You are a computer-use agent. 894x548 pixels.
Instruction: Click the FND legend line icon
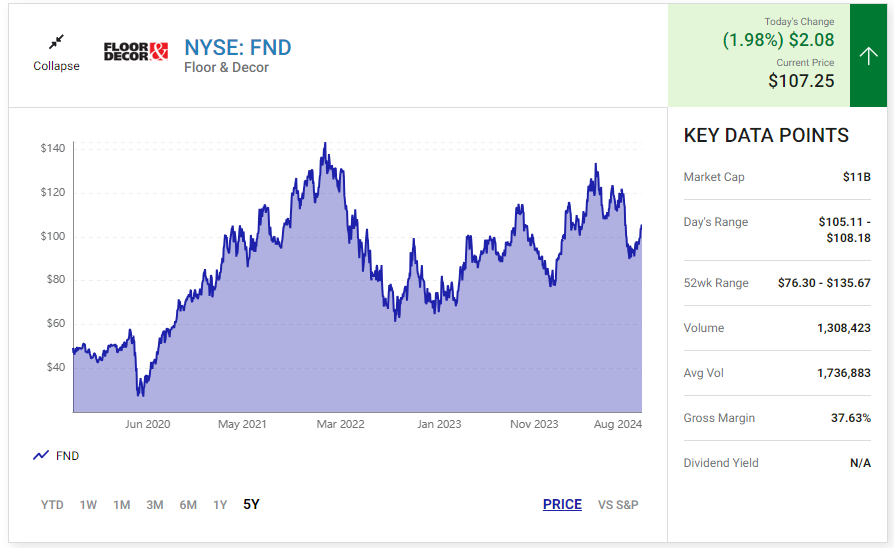[41, 455]
